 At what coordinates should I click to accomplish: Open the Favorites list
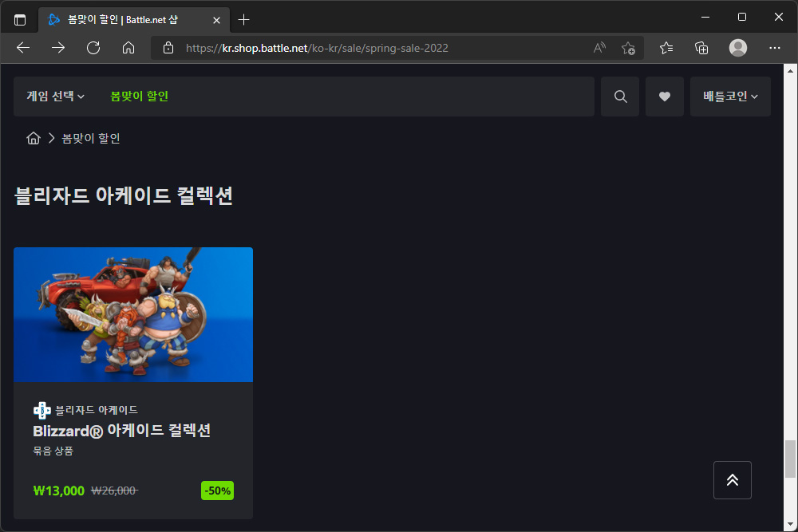[x=666, y=48]
